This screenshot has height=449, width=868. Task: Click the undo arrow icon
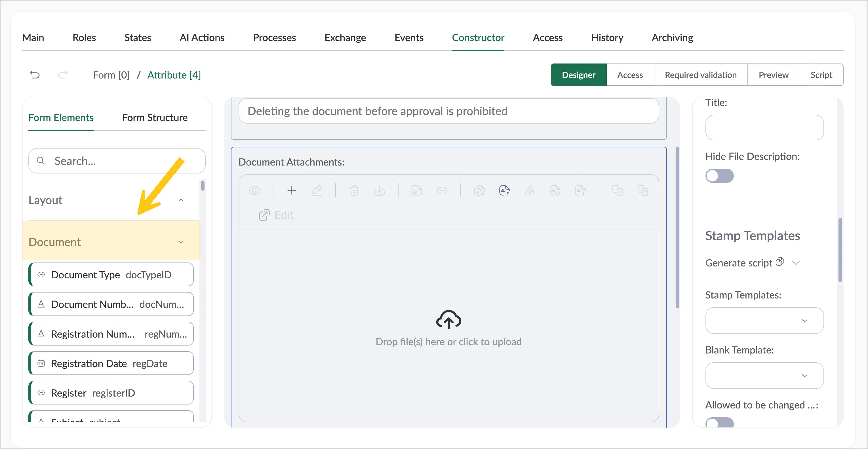35,75
